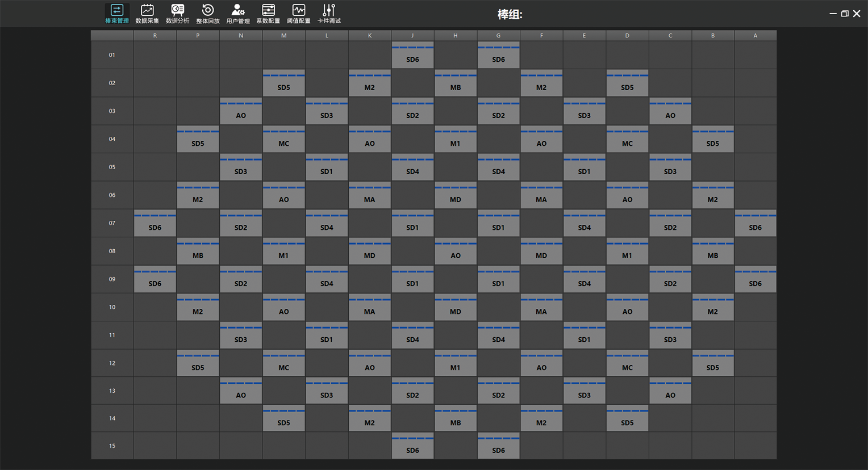Image resolution: width=868 pixels, height=470 pixels.
Task: Open the 数据分析 data analysis icon
Action: coord(177,14)
